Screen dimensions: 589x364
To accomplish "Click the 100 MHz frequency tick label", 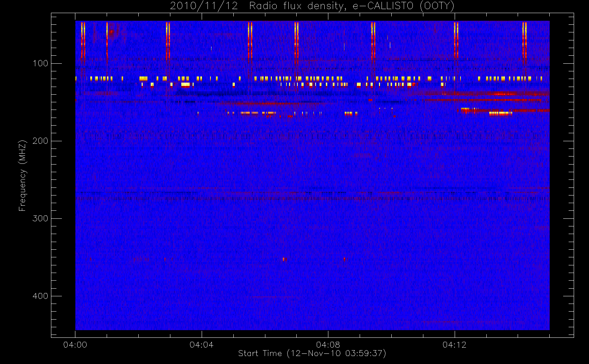I will [40, 63].
